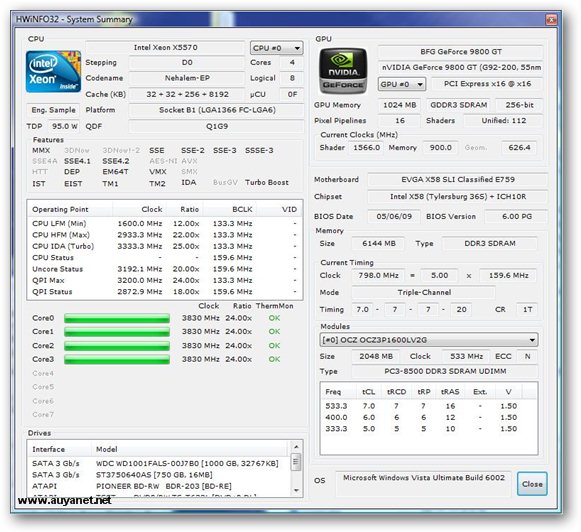Click the PCI Express x16 field

point(487,84)
